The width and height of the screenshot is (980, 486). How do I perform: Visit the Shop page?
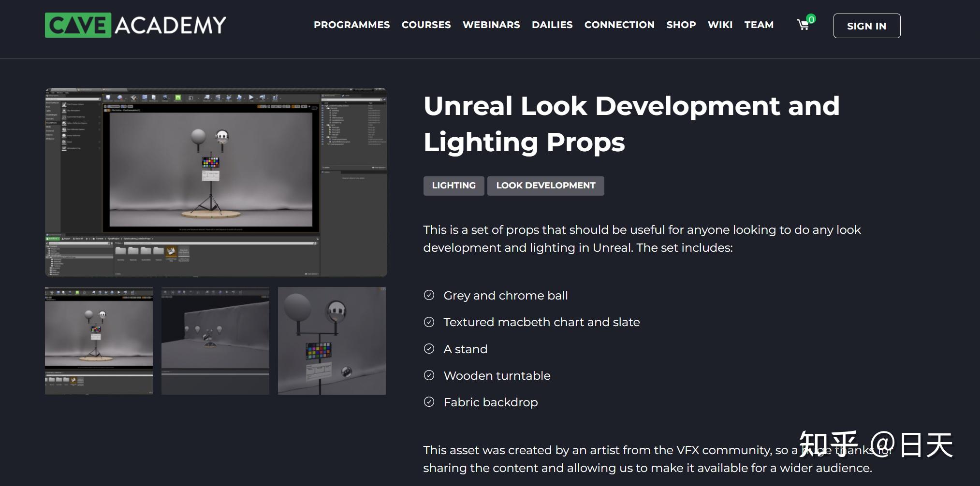[x=681, y=25]
